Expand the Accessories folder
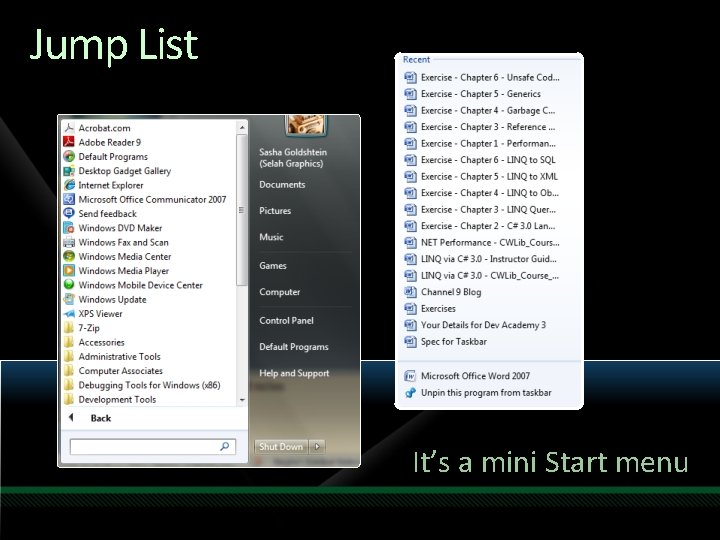This screenshot has height=540, width=720. pyautogui.click(x=95, y=342)
